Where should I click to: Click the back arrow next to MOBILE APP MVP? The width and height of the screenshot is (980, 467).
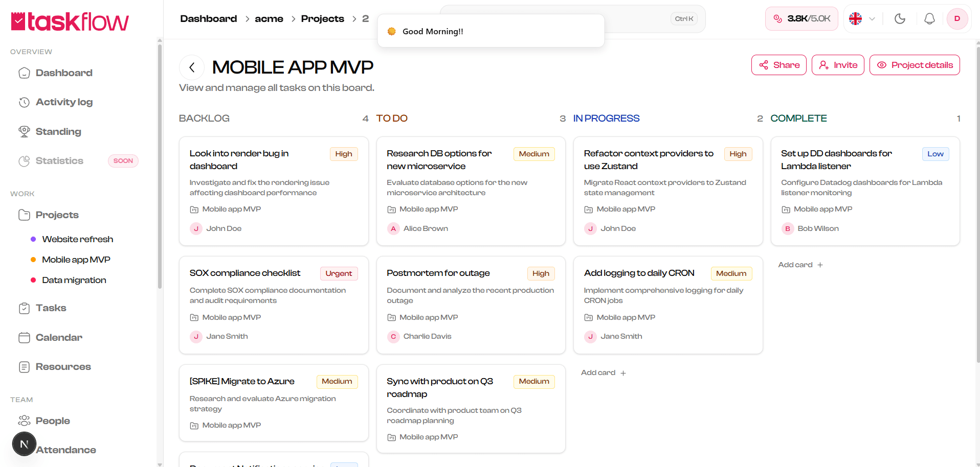[x=192, y=67]
